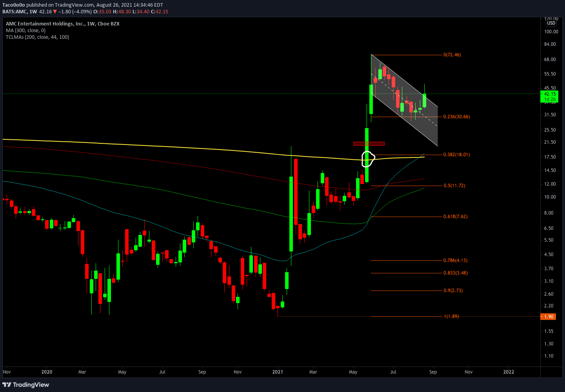The width and height of the screenshot is (565, 392).
Task: Click the Fibonacci 0.5(11.72) level label
Action: (454, 186)
